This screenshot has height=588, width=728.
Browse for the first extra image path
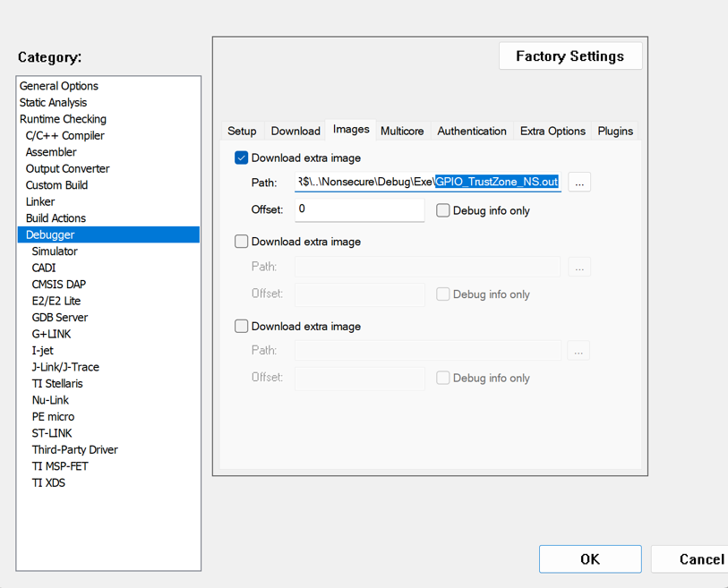tap(579, 182)
